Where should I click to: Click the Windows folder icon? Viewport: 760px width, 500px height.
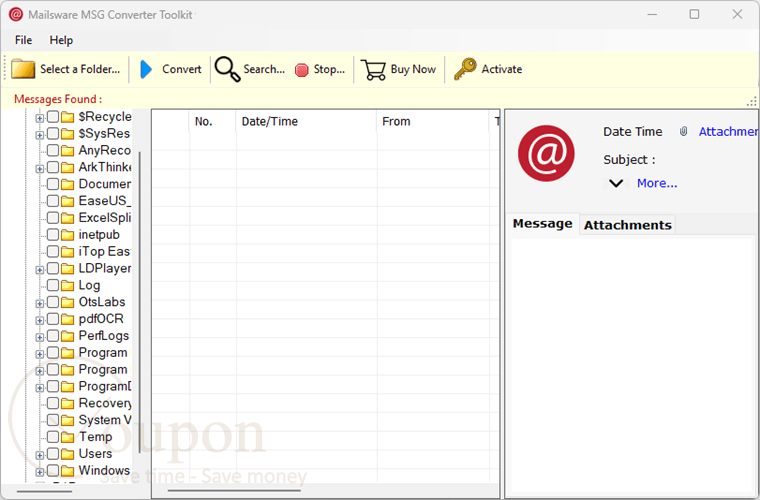point(67,471)
